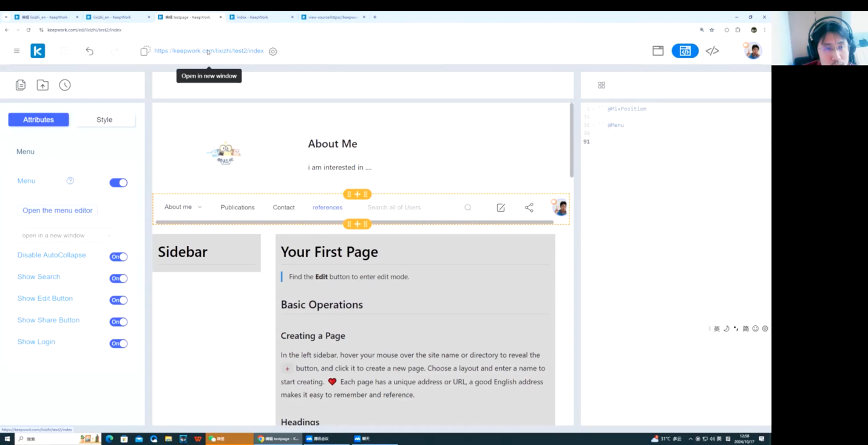
Task: Disable the Show Login toggle
Action: click(118, 344)
